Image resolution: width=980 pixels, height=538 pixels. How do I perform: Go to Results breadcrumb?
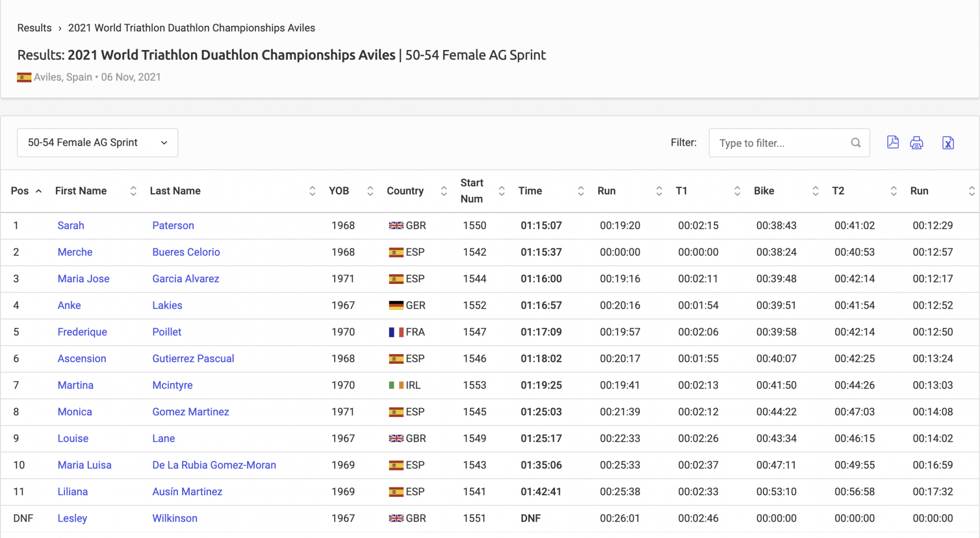coord(35,28)
